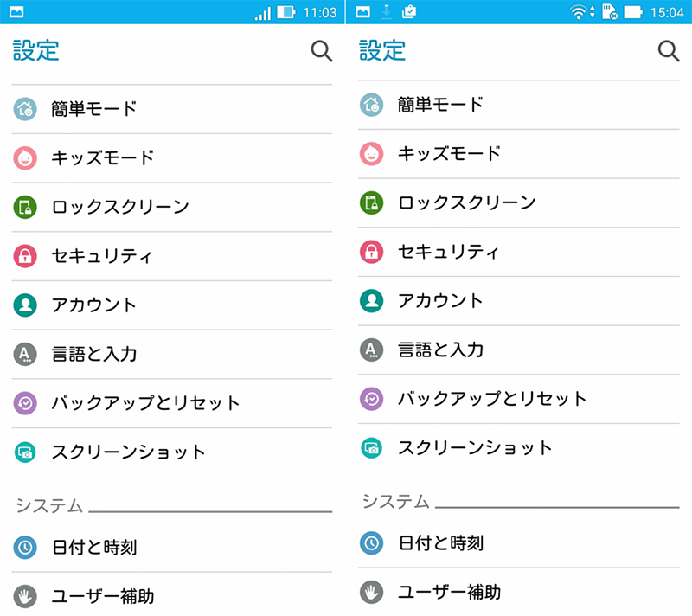Select セキュリティ on the 11:03 screen
The width and height of the screenshot is (692, 616).
pos(102,256)
